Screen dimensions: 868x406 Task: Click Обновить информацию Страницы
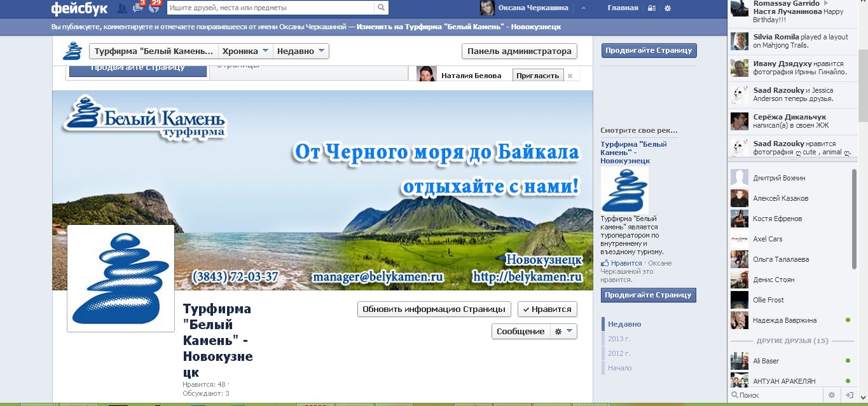point(434,309)
